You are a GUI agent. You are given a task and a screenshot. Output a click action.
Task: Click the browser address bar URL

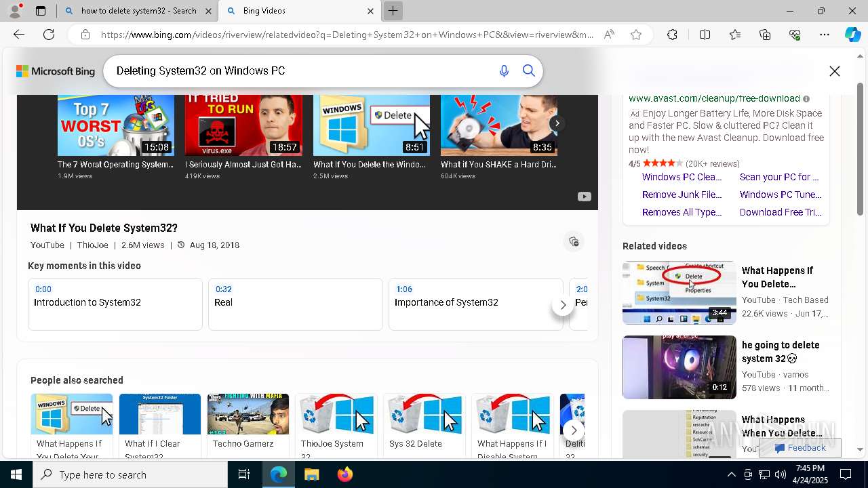click(x=347, y=35)
